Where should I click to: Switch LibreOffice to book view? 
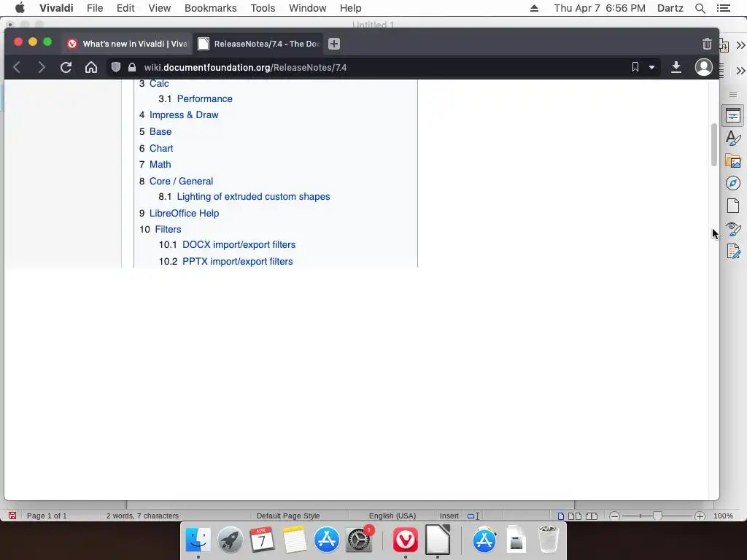pos(591,516)
